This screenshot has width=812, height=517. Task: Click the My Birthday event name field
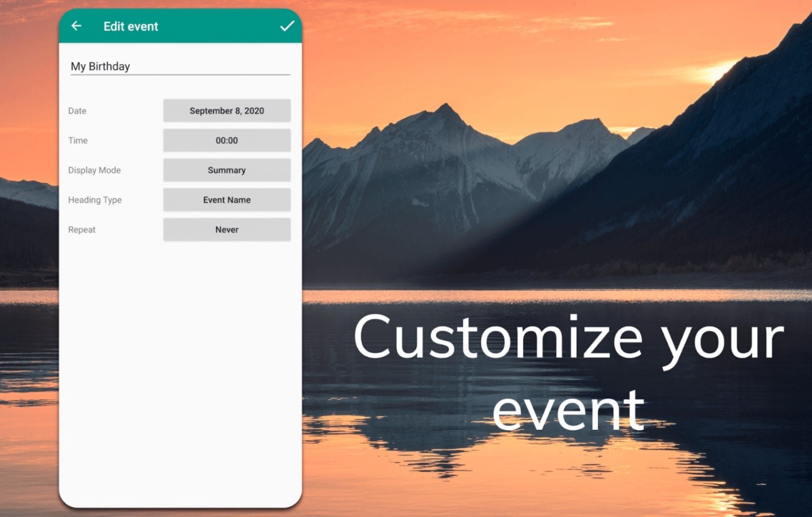[180, 67]
